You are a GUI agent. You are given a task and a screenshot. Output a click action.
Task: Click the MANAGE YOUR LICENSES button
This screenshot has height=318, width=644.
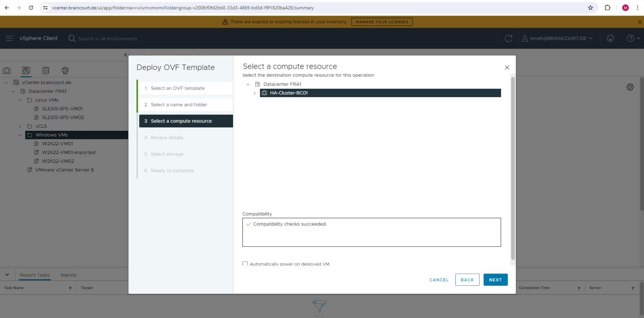(x=382, y=21)
